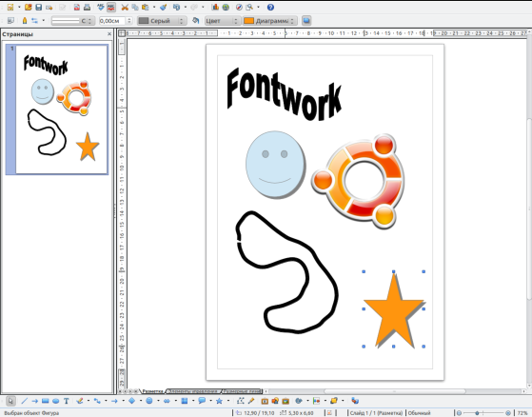Open the Arrange dropdown arrow
Viewport: 532px width, 417px height.
[x=343, y=401]
